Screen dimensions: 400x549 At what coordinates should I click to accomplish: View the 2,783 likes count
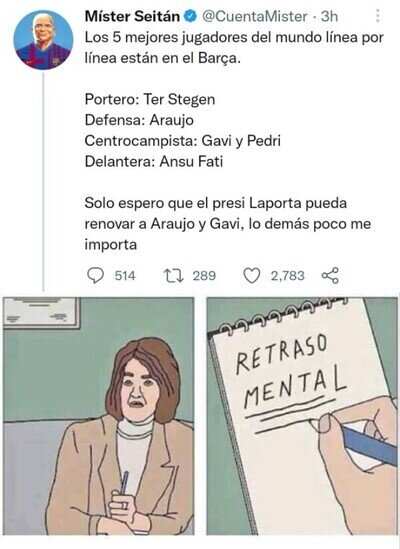click(x=288, y=276)
